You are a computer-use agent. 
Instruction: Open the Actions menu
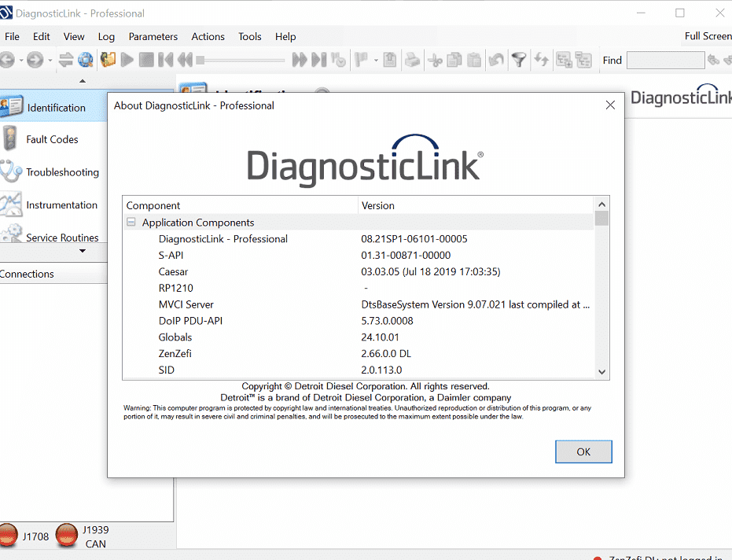tap(208, 36)
